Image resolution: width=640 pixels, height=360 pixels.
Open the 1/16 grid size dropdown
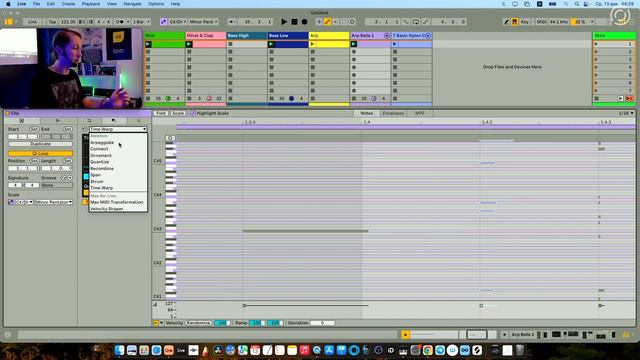point(626,113)
